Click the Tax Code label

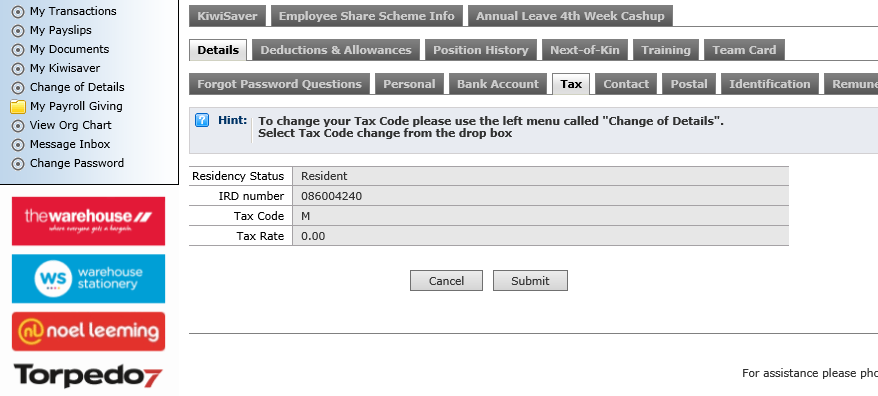pos(259,216)
